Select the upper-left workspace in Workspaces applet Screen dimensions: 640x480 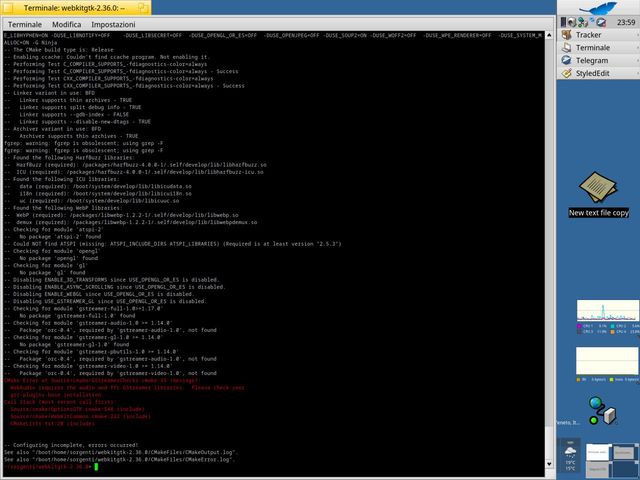point(599,452)
